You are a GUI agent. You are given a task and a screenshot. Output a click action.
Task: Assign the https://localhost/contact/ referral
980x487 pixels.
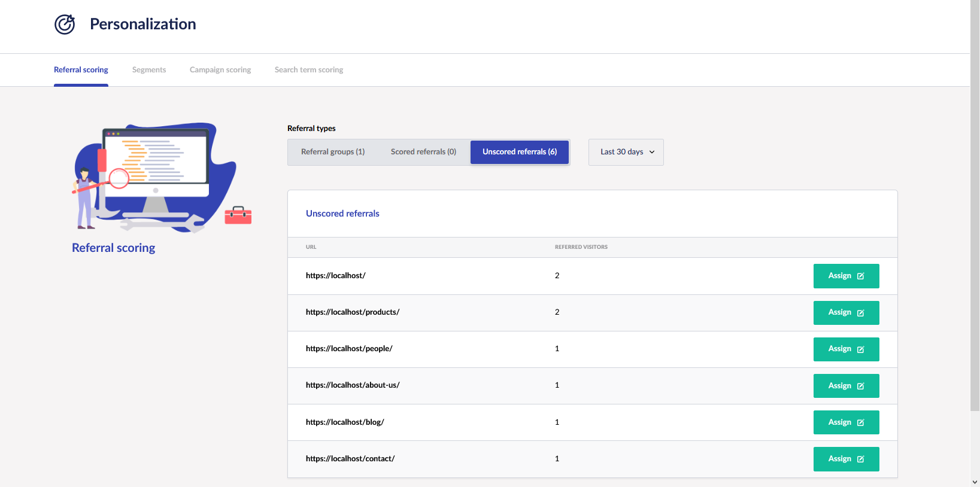click(x=846, y=459)
